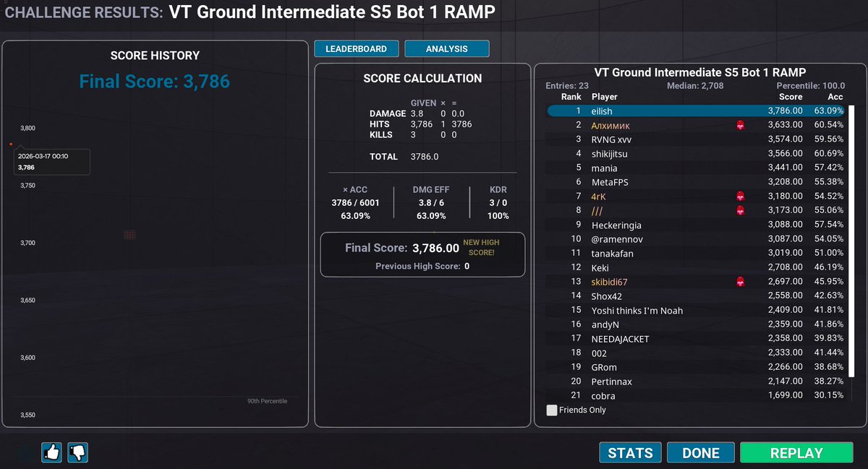Click the green REPLAY button
Screen dimensions: 868x469
coord(796,453)
